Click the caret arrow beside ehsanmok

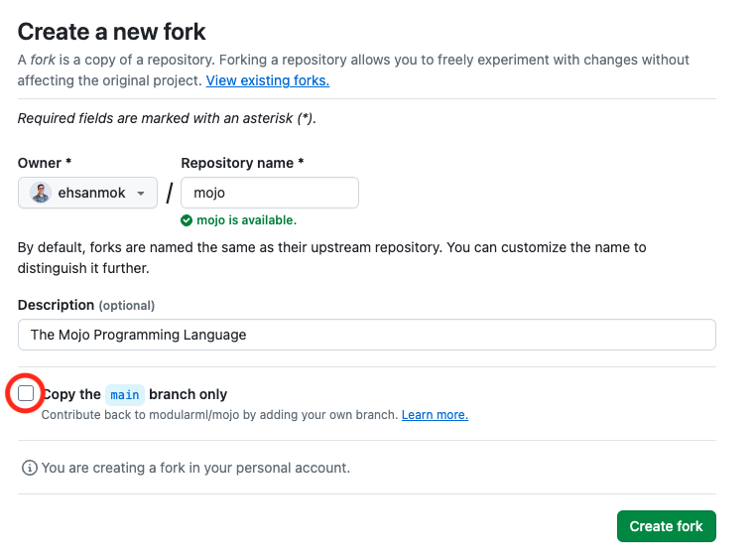pos(140,194)
